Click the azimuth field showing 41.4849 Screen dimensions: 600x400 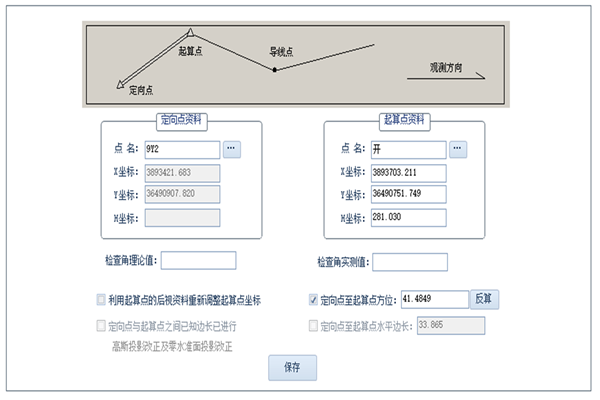click(434, 299)
